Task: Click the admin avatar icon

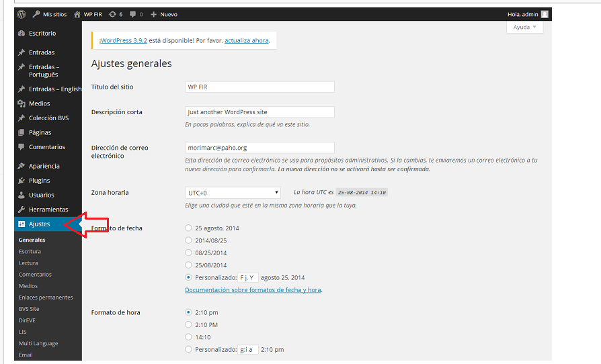Action: pyautogui.click(x=545, y=14)
